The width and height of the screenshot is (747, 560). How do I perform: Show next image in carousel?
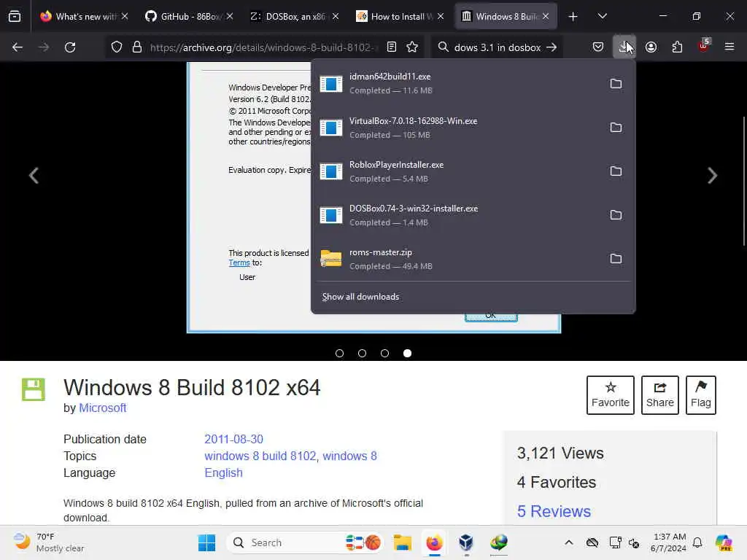[712, 175]
